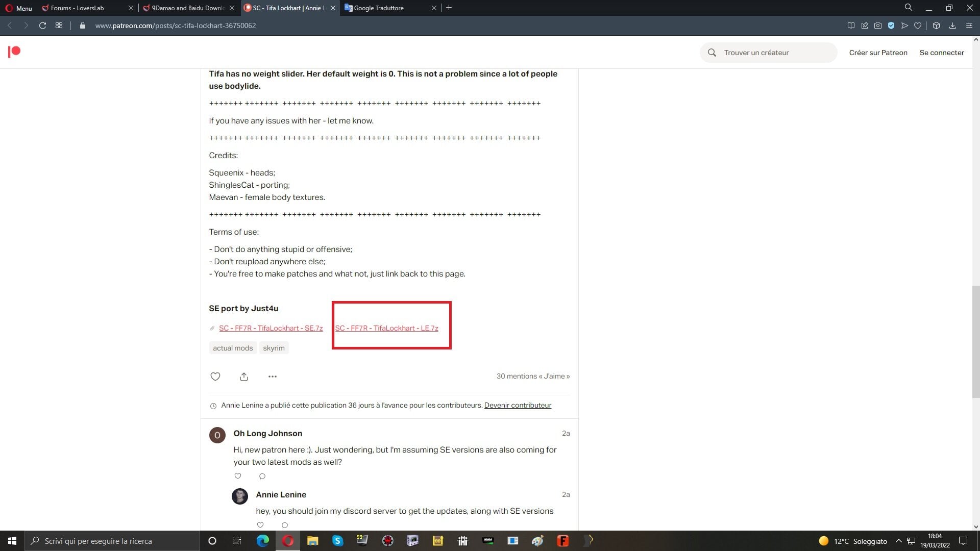Open My Flow paper-plane icon
Image resolution: width=980 pixels, height=551 pixels.
pyautogui.click(x=904, y=26)
